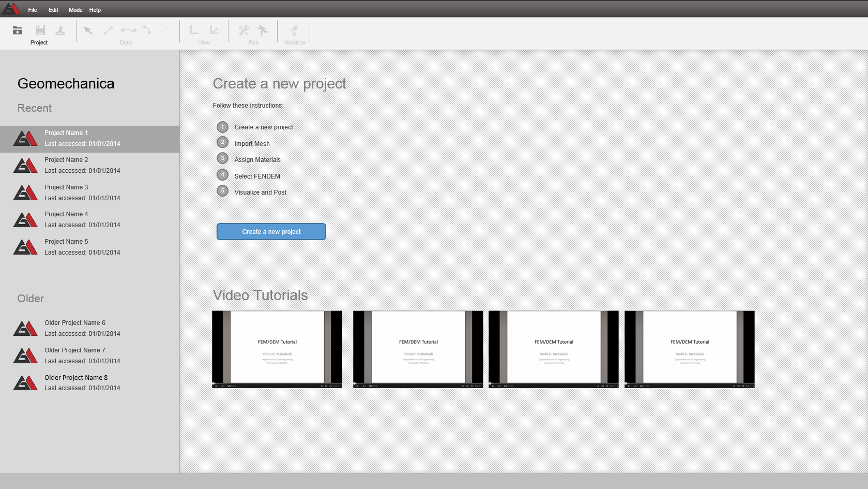Start the simulation with the running man icon
This screenshot has height=489, width=868.
click(x=263, y=31)
